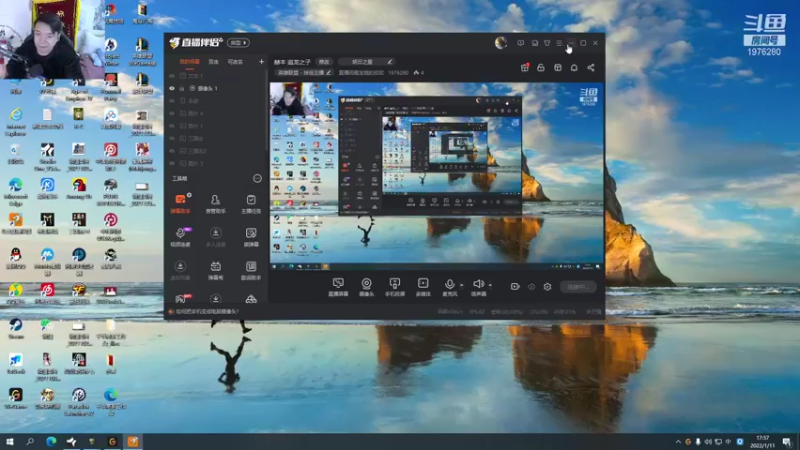The height and width of the screenshot is (450, 800).
Task: Open notifications bell icon
Action: point(574,67)
